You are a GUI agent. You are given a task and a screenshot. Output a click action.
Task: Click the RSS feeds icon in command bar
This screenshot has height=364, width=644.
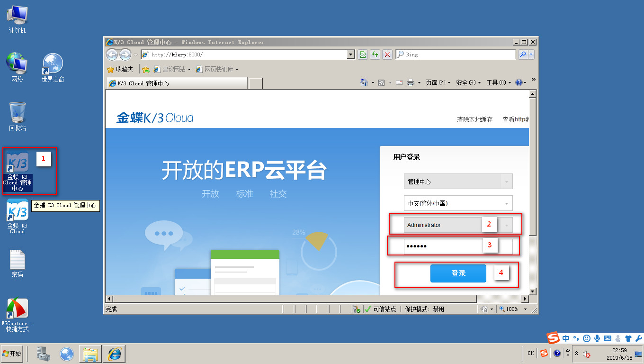[x=381, y=82]
